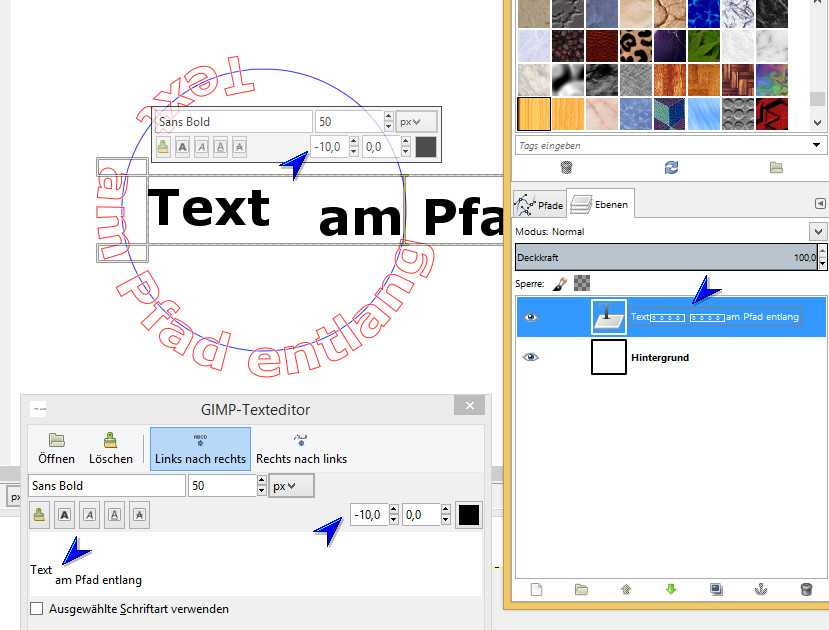Lower layer with green down arrow

point(671,589)
